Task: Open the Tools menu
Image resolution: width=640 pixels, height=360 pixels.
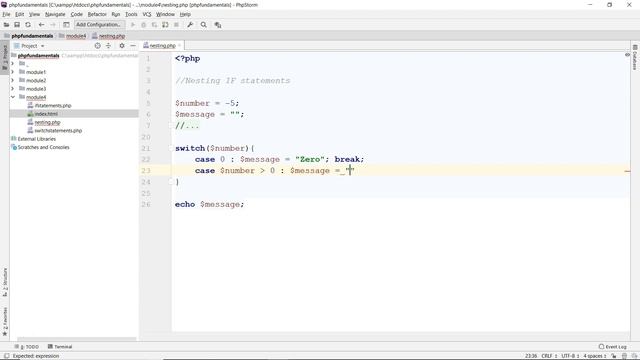Action: tap(131, 14)
